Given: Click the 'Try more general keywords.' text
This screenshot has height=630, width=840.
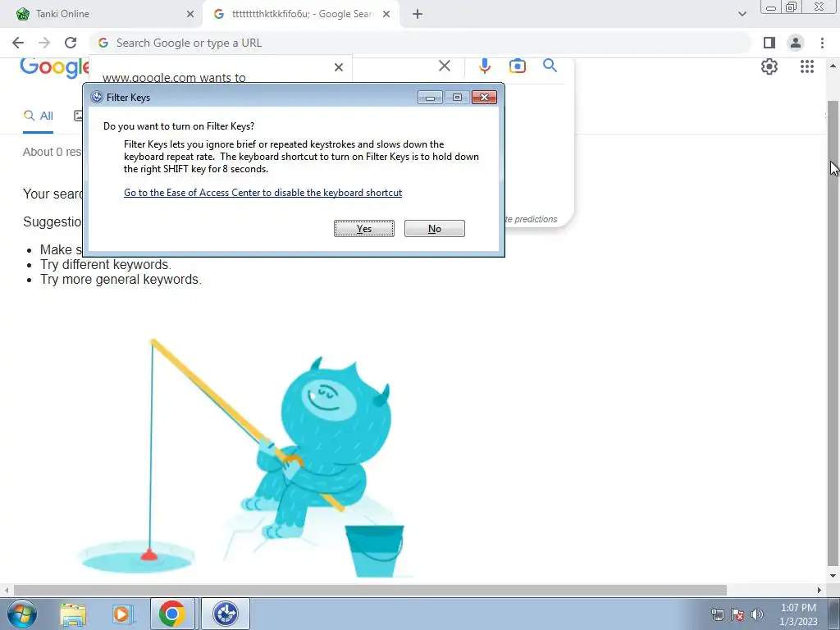Looking at the screenshot, I should tap(121, 280).
